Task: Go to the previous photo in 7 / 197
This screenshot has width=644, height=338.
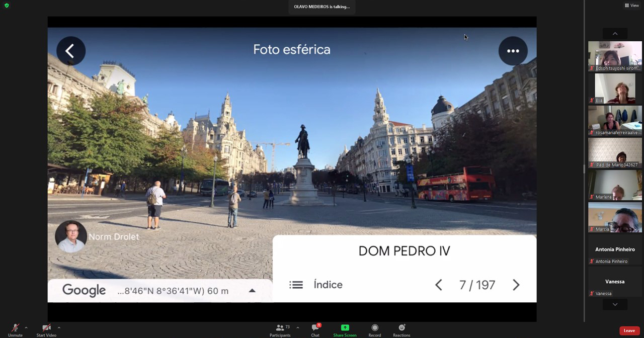Action: [438, 285]
